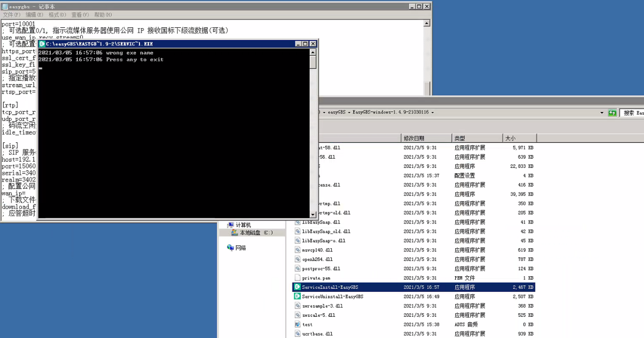
Task: Select the ServiceUninstall-EasyGBS file name
Action: [x=332, y=296]
